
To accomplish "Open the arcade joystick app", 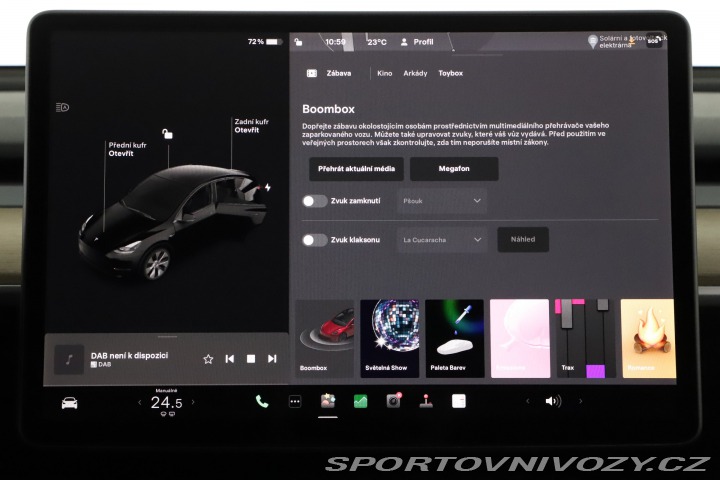I will coord(426,401).
